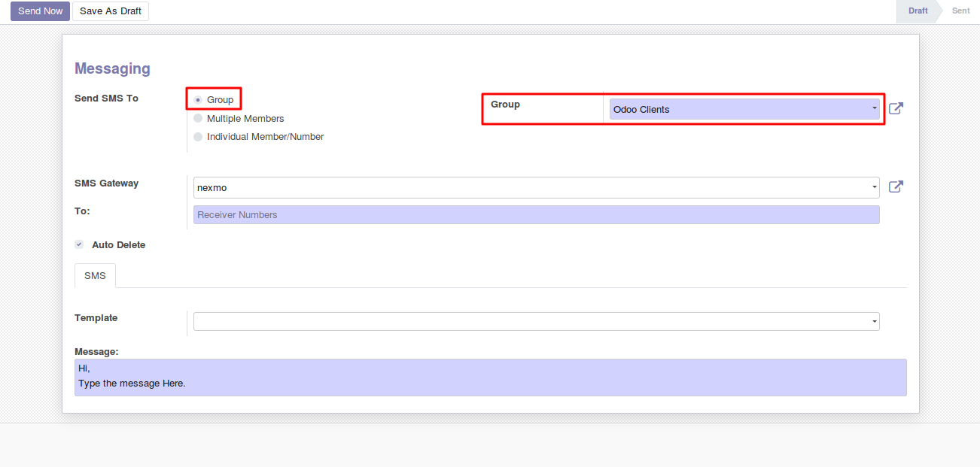Select Multiple Members radio option
980x467 pixels.
(198, 118)
